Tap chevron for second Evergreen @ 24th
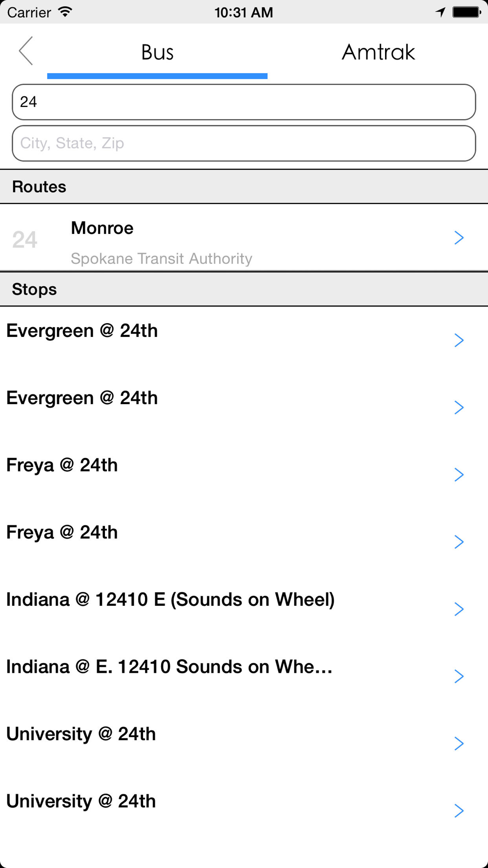This screenshot has height=868, width=488. (x=459, y=407)
